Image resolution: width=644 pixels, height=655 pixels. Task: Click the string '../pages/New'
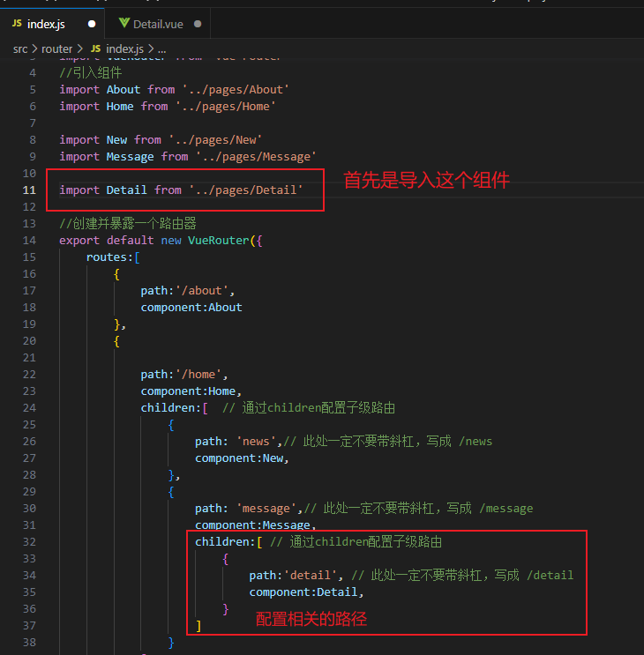point(215,139)
